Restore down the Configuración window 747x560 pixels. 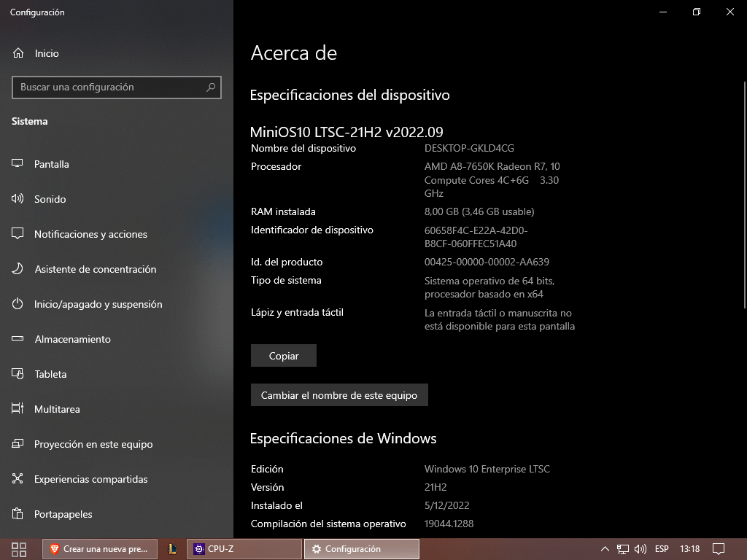tap(697, 12)
